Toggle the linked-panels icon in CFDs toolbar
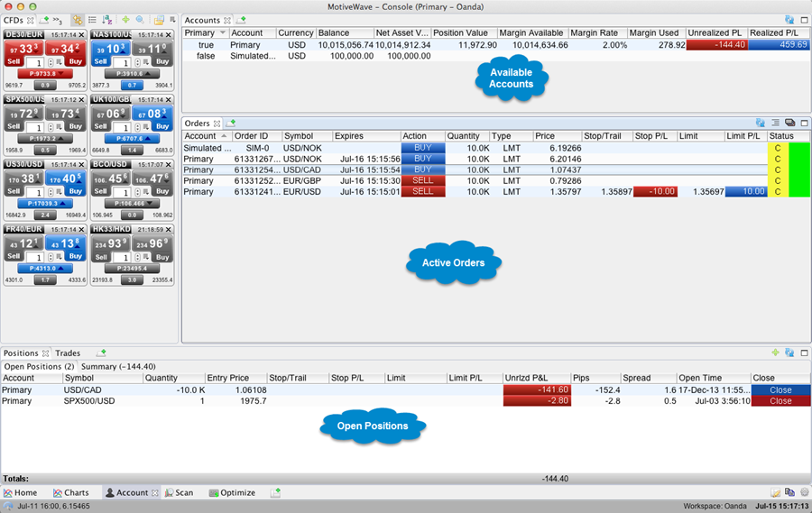The image size is (812, 513). coord(78,20)
